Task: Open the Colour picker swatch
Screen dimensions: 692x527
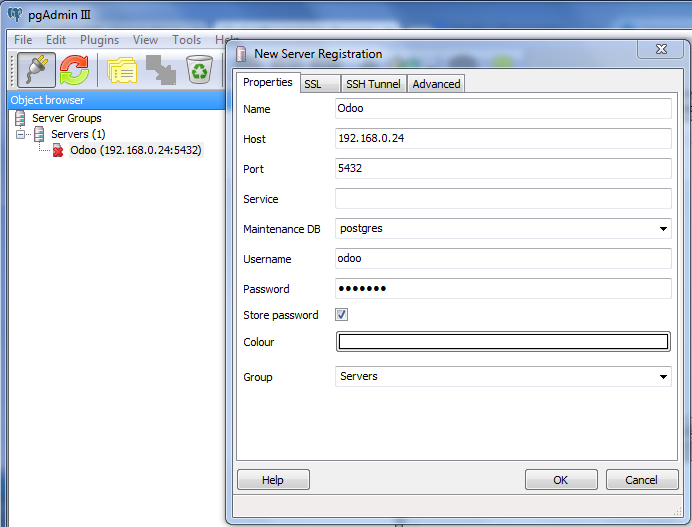Action: pyautogui.click(x=503, y=342)
